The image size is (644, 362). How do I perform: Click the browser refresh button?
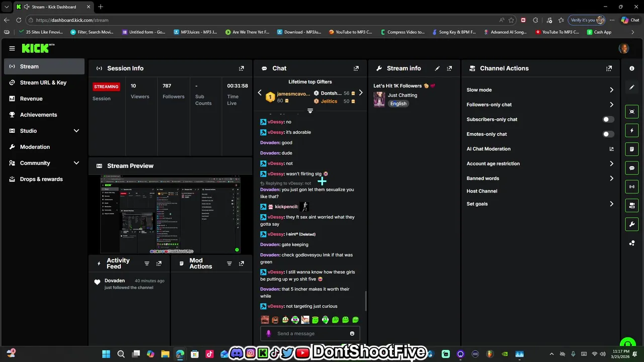point(19,20)
